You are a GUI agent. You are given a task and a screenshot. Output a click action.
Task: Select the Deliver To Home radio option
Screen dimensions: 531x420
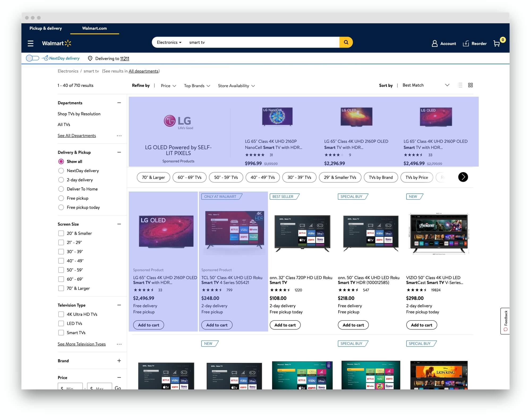click(x=61, y=189)
